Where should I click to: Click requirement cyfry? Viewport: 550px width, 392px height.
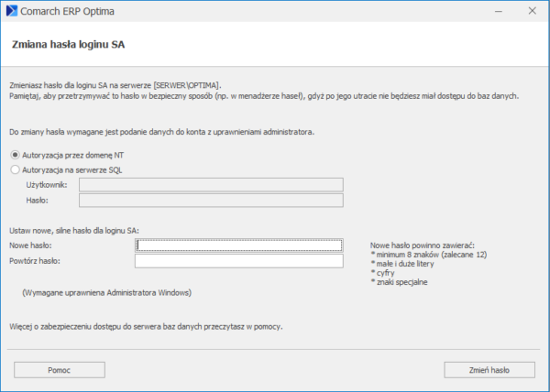pyautogui.click(x=382, y=273)
